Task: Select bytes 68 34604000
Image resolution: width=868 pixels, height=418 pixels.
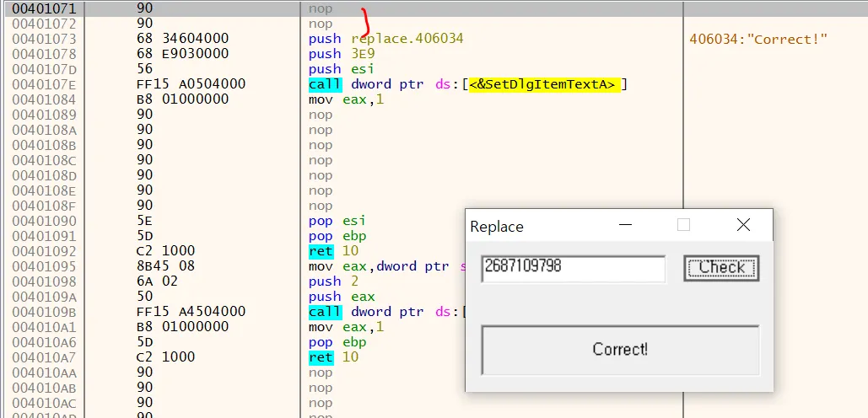Action: coord(182,39)
